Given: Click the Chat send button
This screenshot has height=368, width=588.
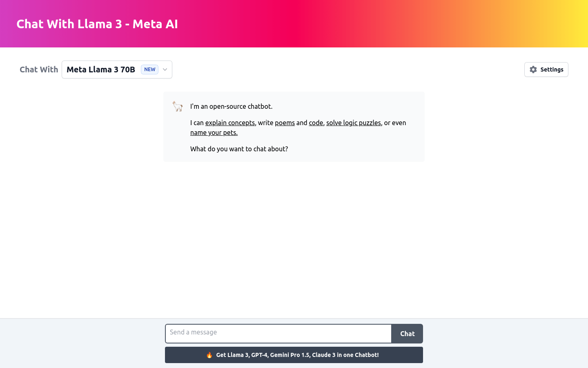Looking at the screenshot, I should pyautogui.click(x=407, y=334).
